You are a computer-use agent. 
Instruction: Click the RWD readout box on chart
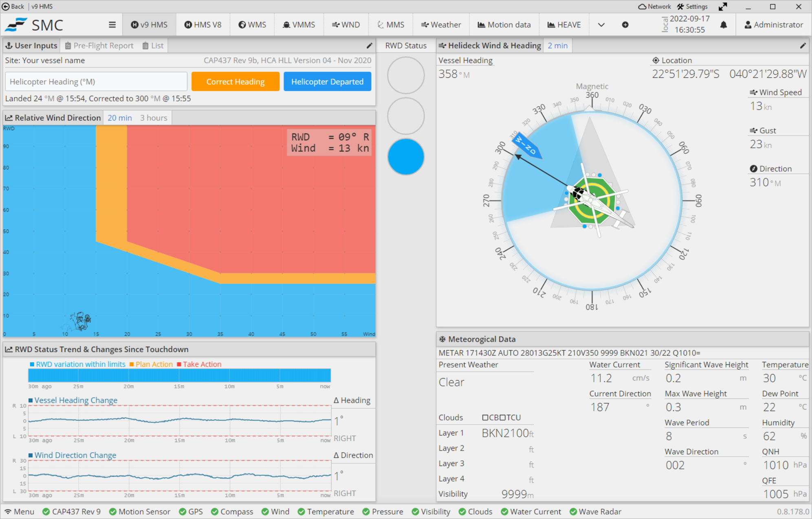(x=330, y=142)
